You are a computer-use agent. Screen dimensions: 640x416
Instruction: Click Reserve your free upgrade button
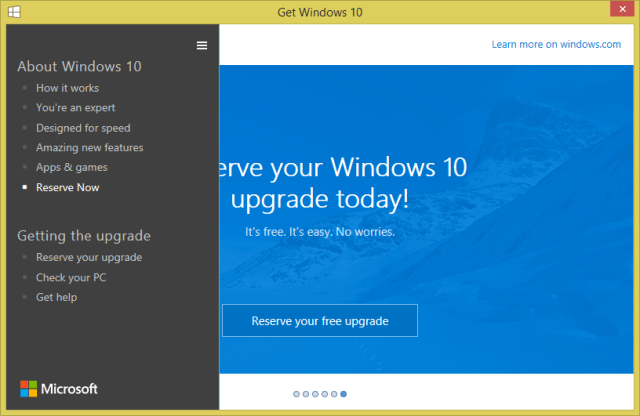[x=320, y=320]
